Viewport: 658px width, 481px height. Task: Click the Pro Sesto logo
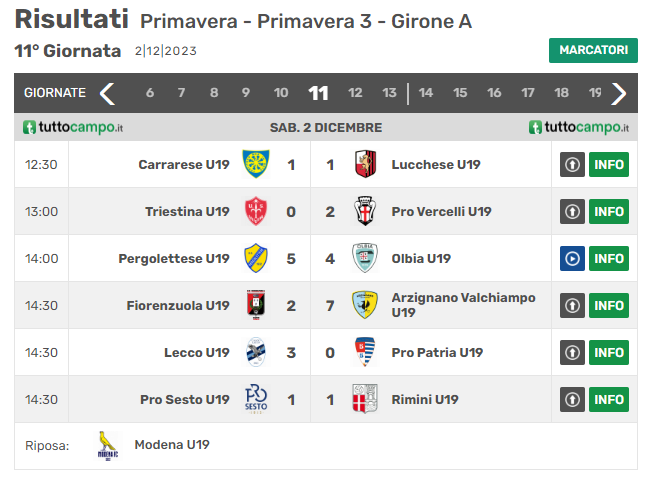256,399
